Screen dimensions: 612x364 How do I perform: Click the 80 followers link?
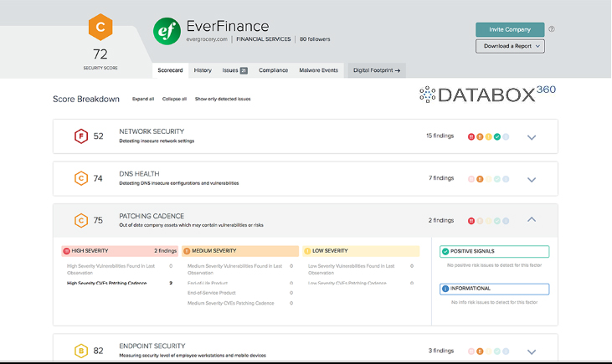click(315, 39)
